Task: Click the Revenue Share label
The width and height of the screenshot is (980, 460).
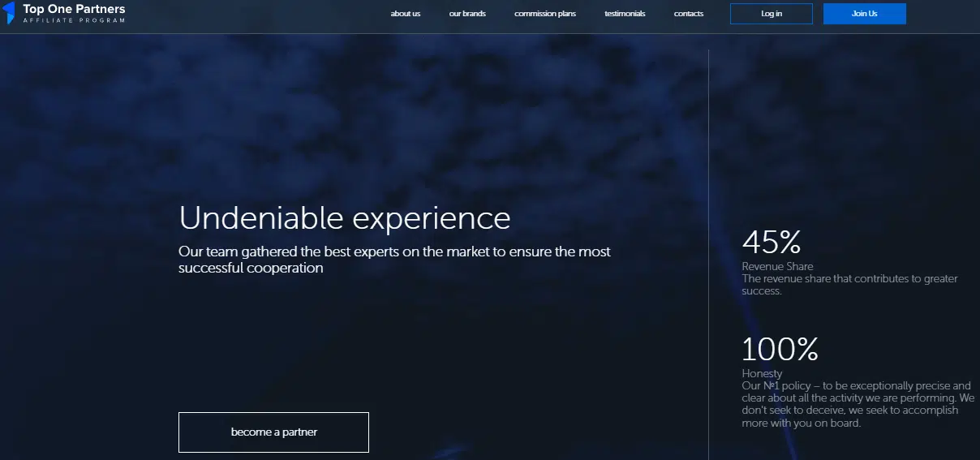Action: [777, 266]
